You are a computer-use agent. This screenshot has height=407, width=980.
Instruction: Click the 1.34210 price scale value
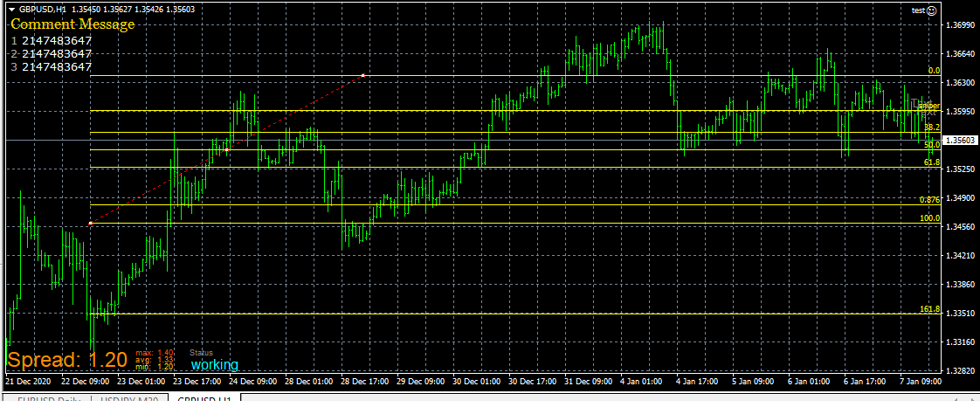962,256
